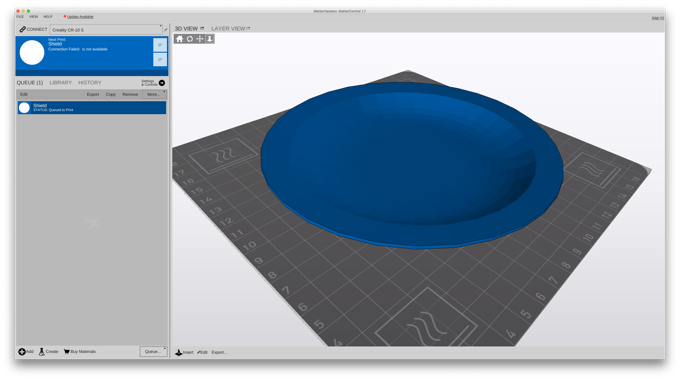This screenshot has width=680, height=380.
Task: Click the Copy button in queue toolbar
Action: pos(111,94)
